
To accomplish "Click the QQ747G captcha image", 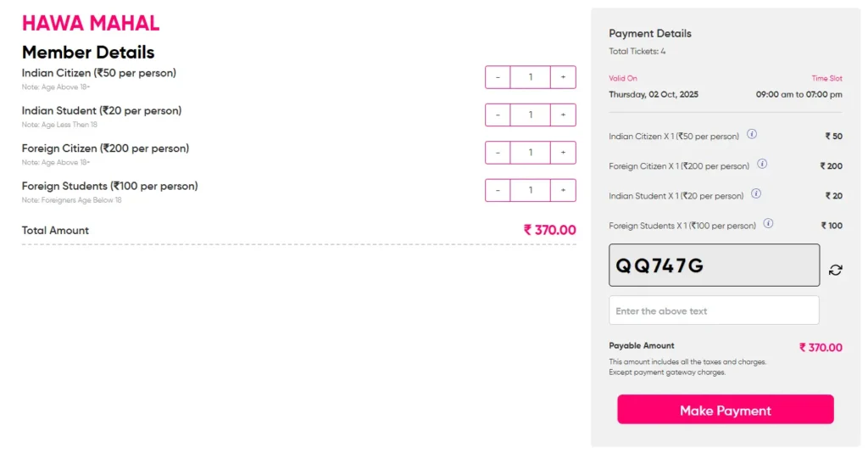I will coord(714,266).
